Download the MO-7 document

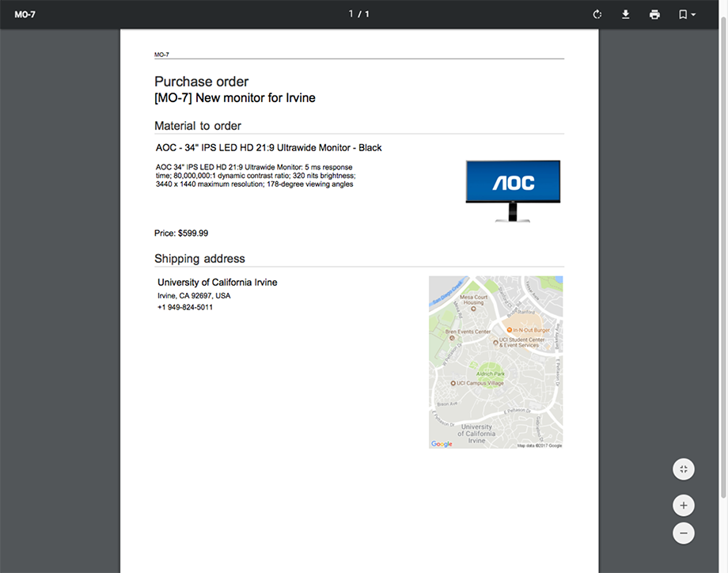point(625,13)
